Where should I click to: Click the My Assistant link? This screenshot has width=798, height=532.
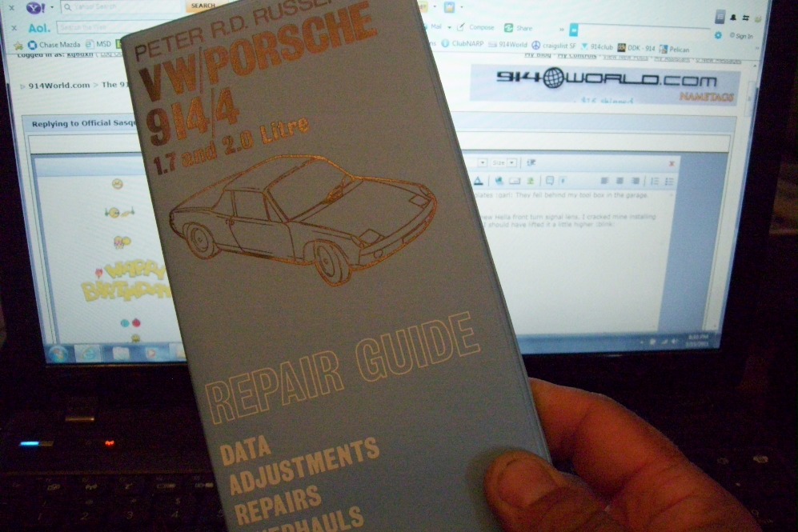click(672, 59)
